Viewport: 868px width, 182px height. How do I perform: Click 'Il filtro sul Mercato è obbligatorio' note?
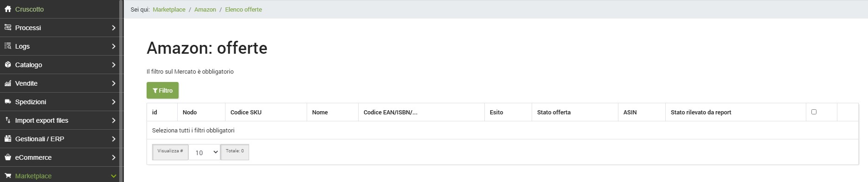pyautogui.click(x=190, y=72)
